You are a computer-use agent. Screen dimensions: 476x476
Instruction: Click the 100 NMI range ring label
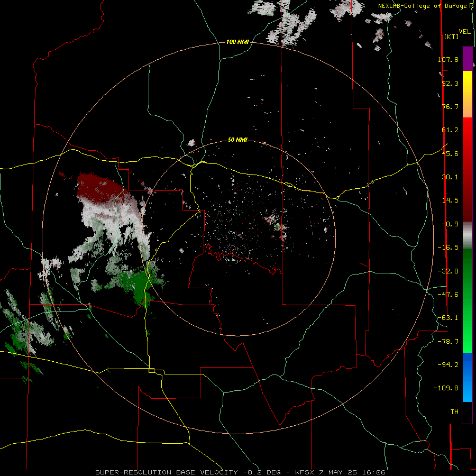click(x=237, y=42)
